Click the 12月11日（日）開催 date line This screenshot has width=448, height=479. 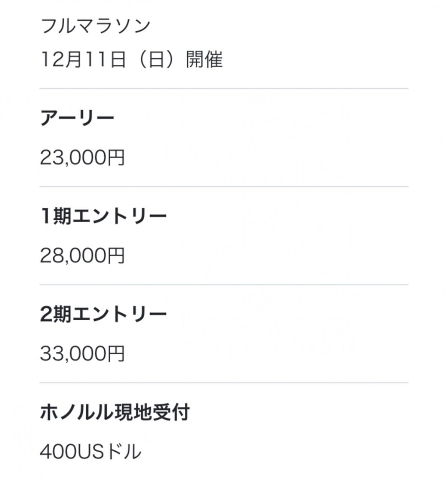[131, 60]
